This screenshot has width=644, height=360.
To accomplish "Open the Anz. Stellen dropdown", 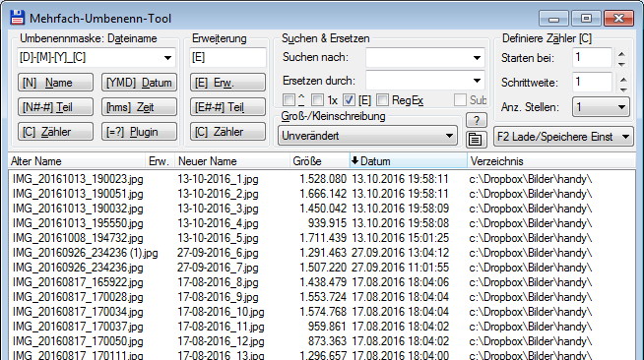I will 601,107.
